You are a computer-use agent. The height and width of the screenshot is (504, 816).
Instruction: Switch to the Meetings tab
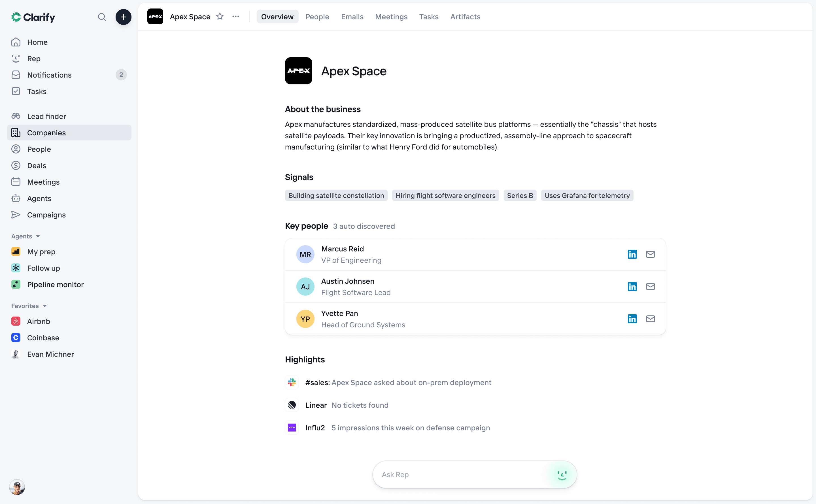[391, 16]
